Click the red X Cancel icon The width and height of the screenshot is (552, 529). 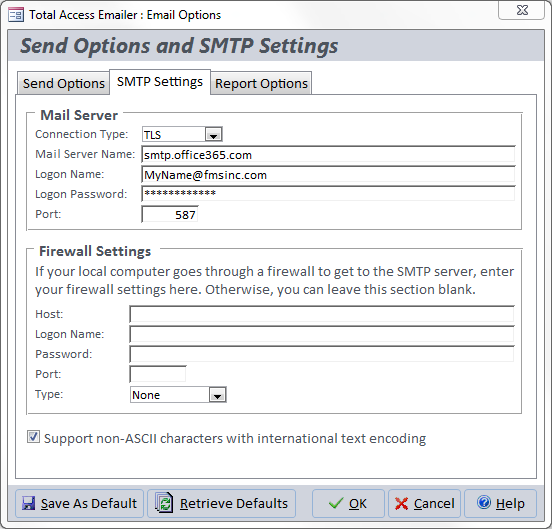[x=401, y=504]
